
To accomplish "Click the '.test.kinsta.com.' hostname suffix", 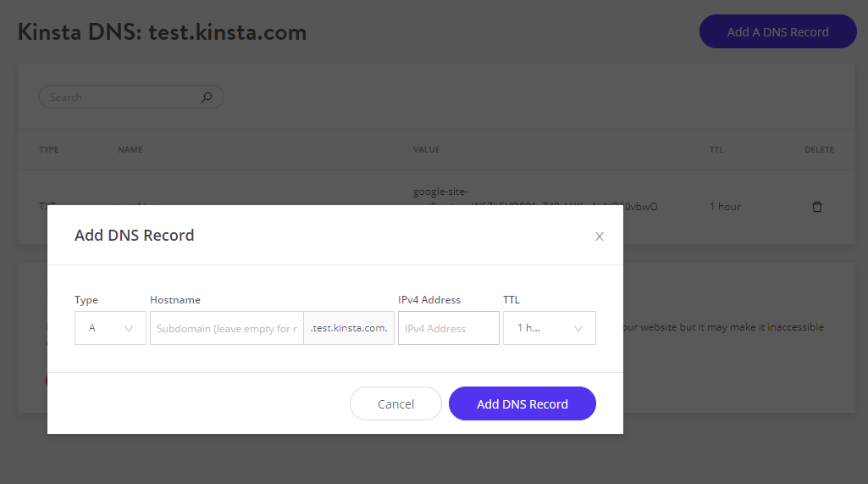I will coord(349,328).
